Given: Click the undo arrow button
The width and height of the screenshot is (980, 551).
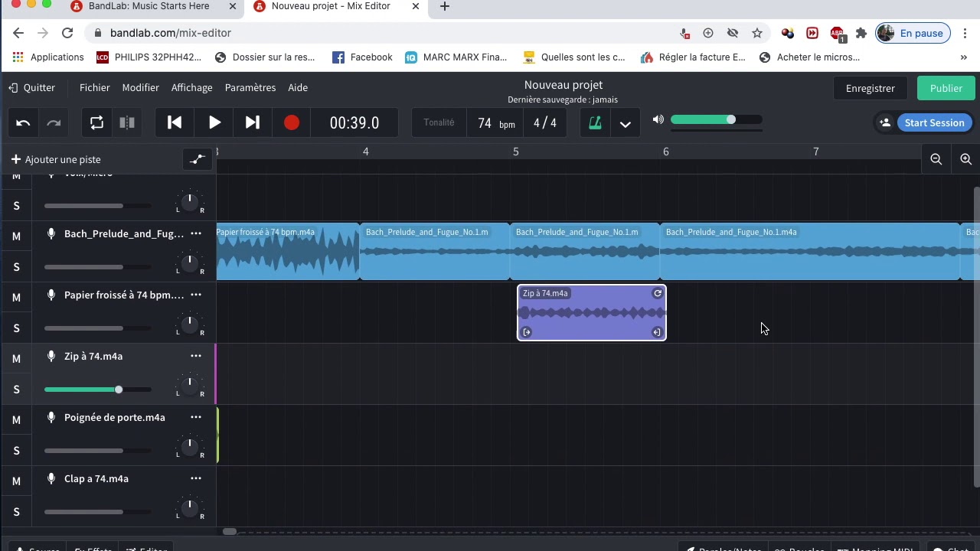Looking at the screenshot, I should (23, 122).
